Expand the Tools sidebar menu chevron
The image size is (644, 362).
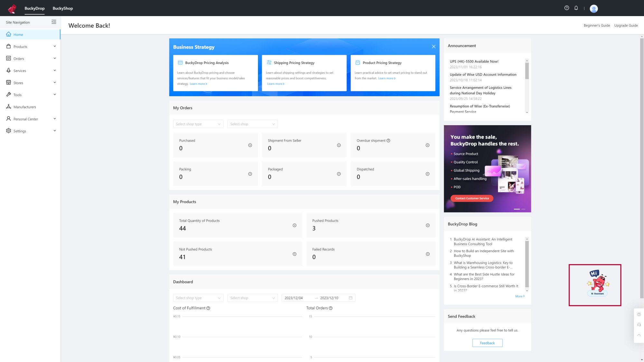tap(55, 95)
